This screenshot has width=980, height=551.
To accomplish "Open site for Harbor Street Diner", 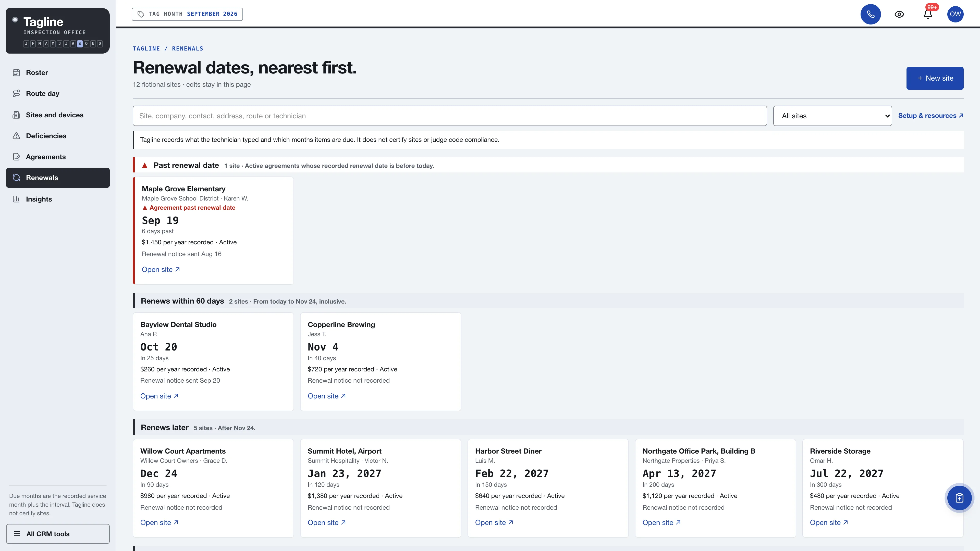I will [494, 522].
